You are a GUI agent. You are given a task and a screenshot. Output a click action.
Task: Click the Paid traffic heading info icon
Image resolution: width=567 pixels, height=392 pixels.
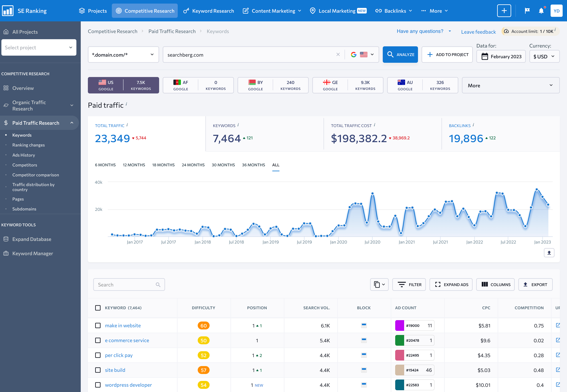(126, 104)
